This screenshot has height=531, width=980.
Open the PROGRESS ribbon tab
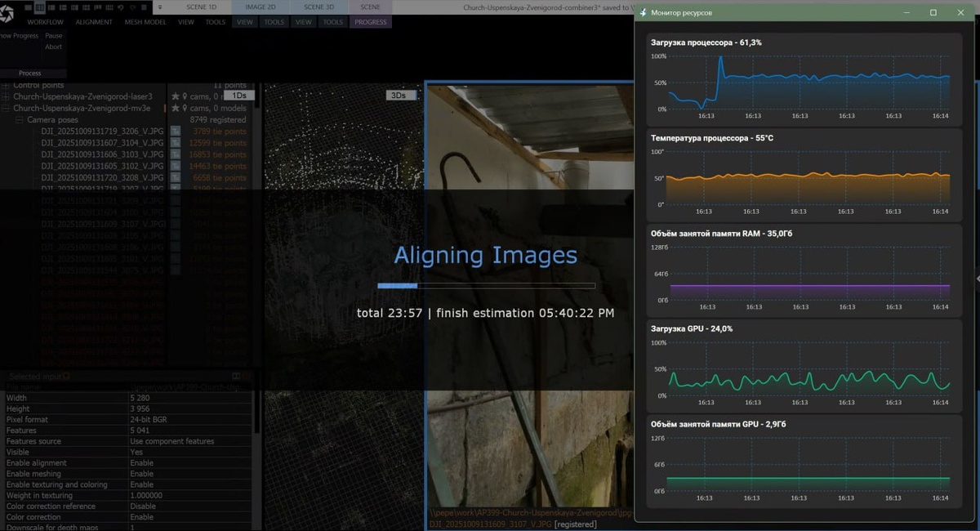[371, 22]
